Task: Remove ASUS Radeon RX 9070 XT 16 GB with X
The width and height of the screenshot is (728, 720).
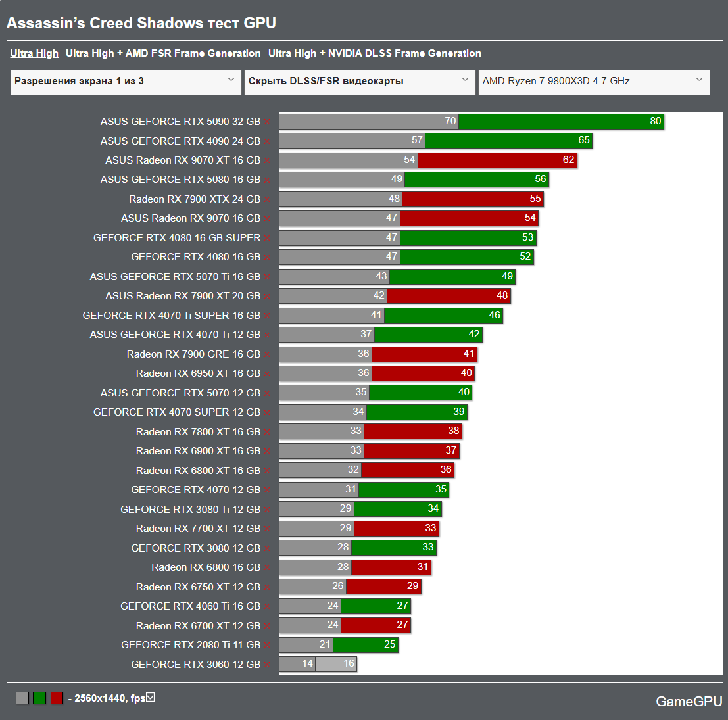Action: tap(267, 160)
